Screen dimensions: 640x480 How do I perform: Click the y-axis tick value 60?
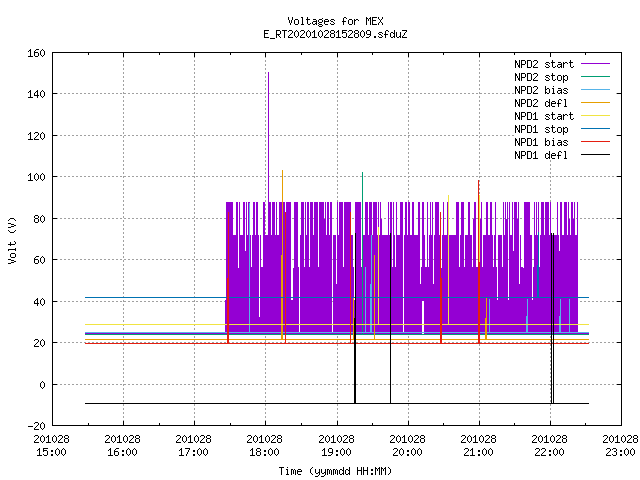pyautogui.click(x=39, y=260)
